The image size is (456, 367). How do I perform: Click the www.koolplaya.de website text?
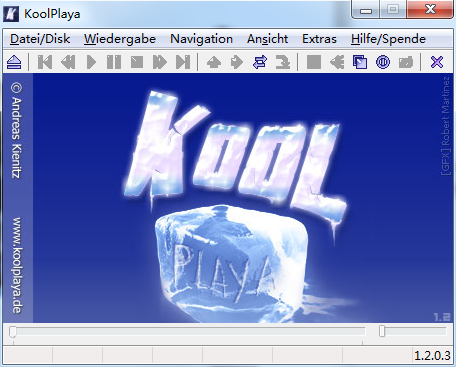click(17, 265)
